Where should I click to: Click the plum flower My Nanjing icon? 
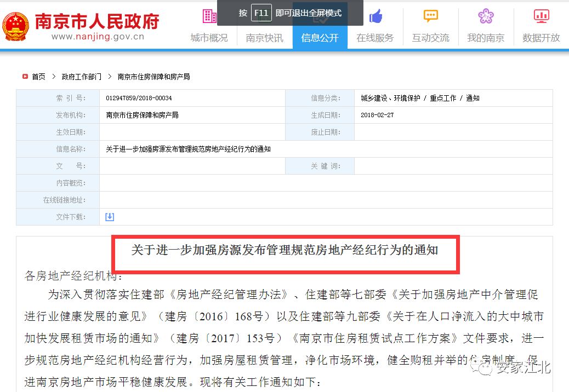click(486, 16)
